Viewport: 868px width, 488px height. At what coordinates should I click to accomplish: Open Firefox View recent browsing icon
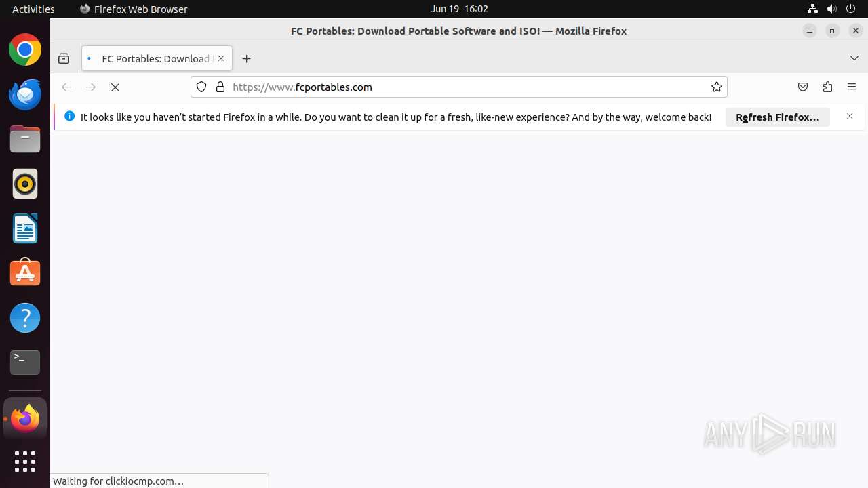(x=64, y=58)
